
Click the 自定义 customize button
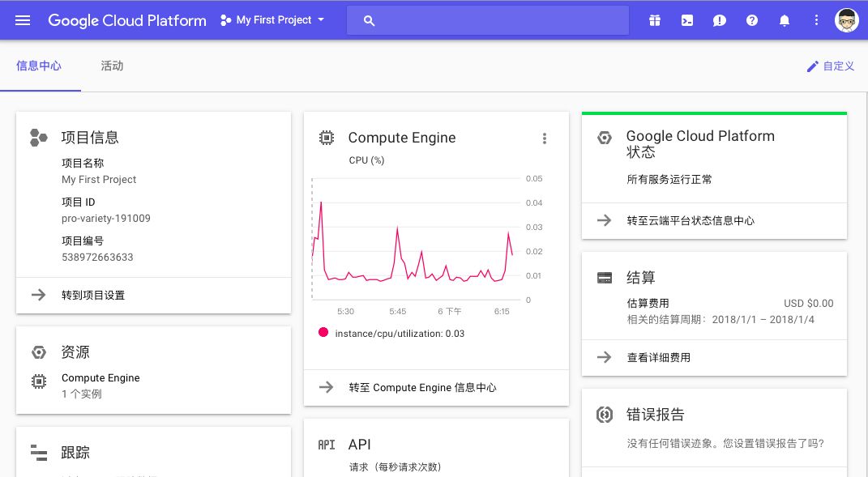click(831, 66)
